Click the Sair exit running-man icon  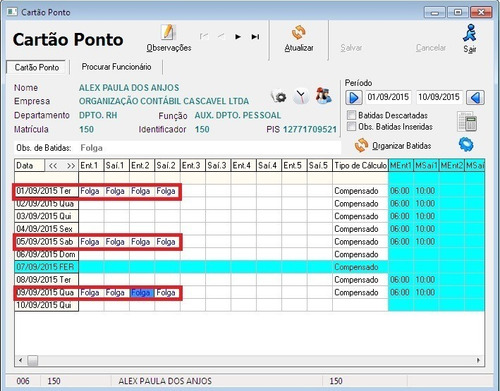click(x=470, y=33)
